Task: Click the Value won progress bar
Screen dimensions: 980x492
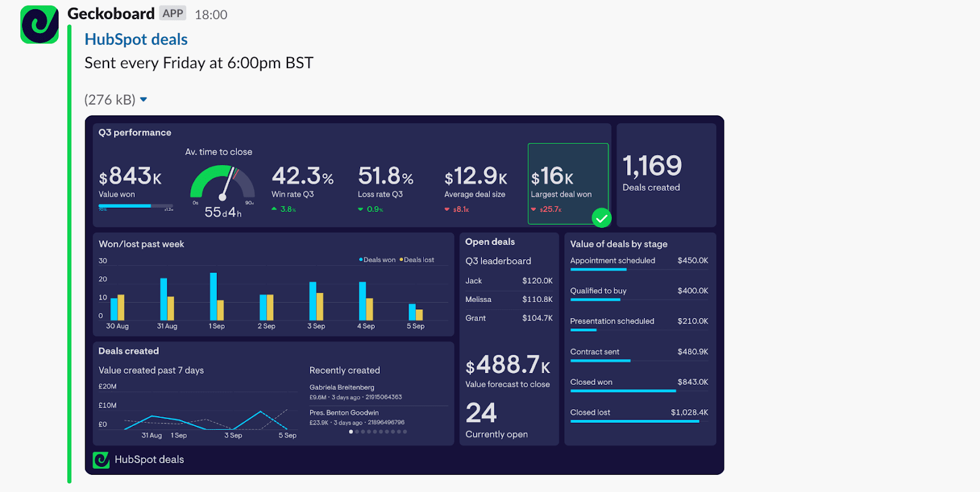Action: tap(136, 206)
